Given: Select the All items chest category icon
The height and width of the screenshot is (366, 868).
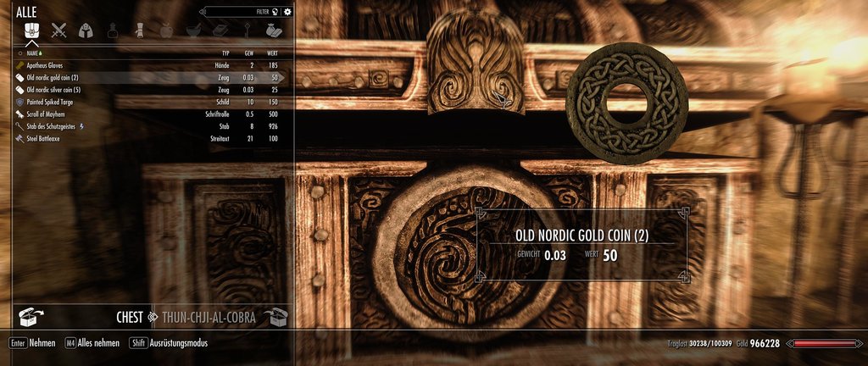Looking at the screenshot, I should point(31,30).
